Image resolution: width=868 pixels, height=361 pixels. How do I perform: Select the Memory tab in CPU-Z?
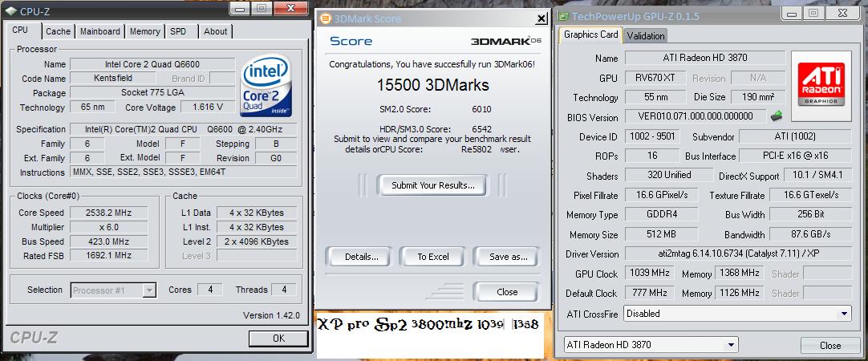pos(144,31)
